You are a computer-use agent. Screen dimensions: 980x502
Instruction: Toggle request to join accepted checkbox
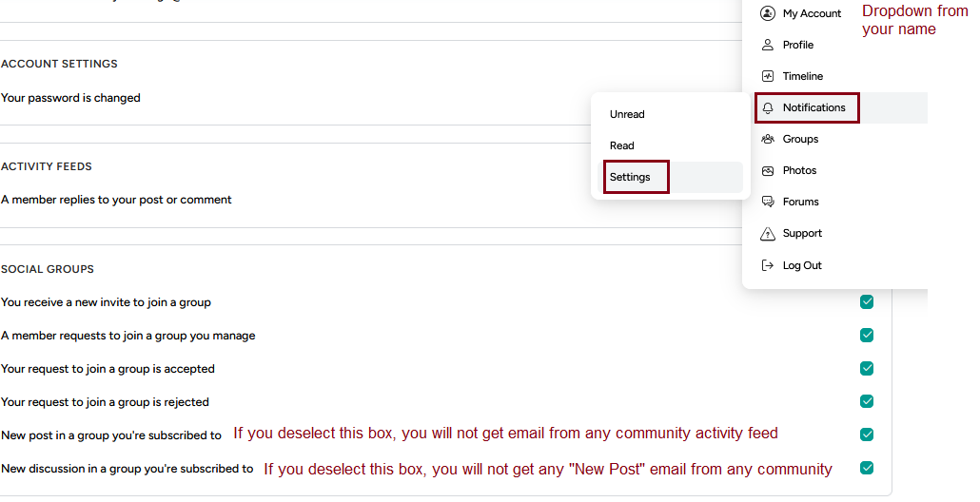pyautogui.click(x=866, y=368)
